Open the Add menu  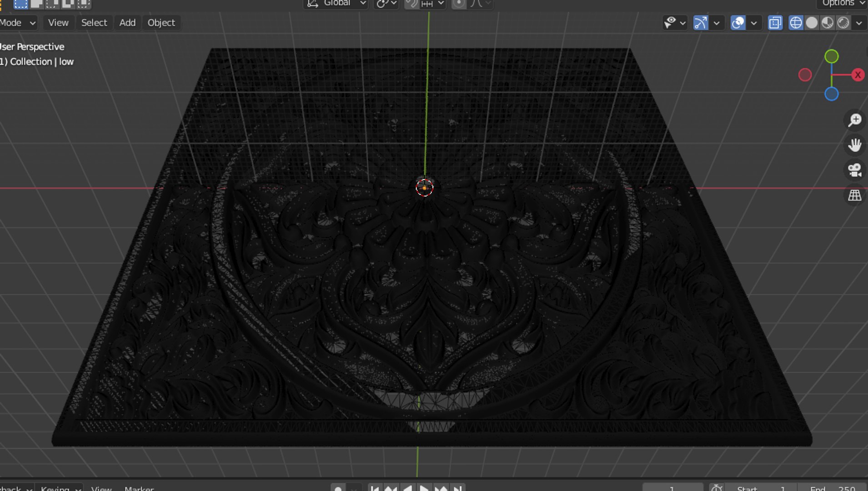point(127,23)
